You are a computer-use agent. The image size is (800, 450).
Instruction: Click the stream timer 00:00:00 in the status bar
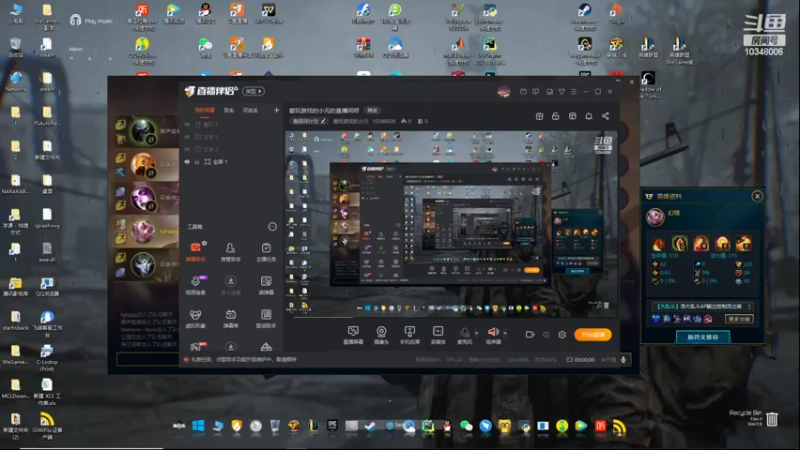point(585,360)
